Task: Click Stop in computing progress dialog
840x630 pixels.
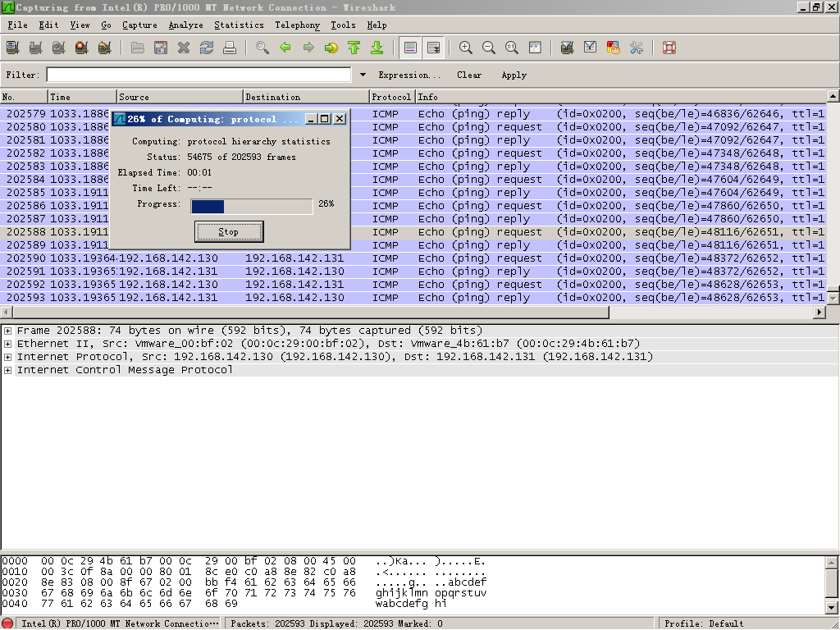Action: point(229,231)
